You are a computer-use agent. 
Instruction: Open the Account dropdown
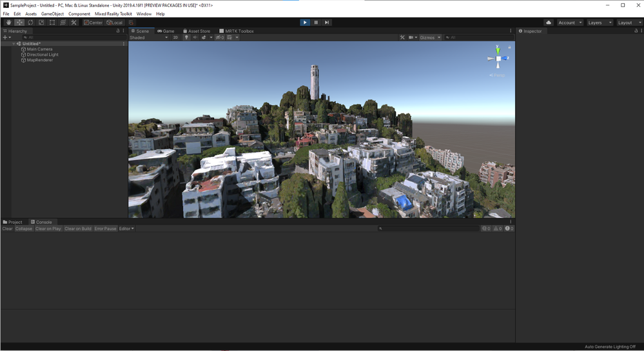tap(570, 23)
